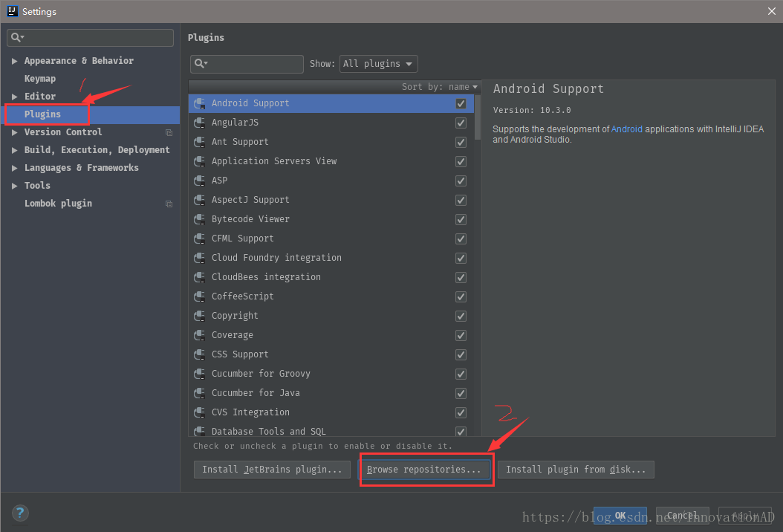Expand the Editor settings node
The height and width of the screenshot is (532, 783).
pyautogui.click(x=14, y=97)
